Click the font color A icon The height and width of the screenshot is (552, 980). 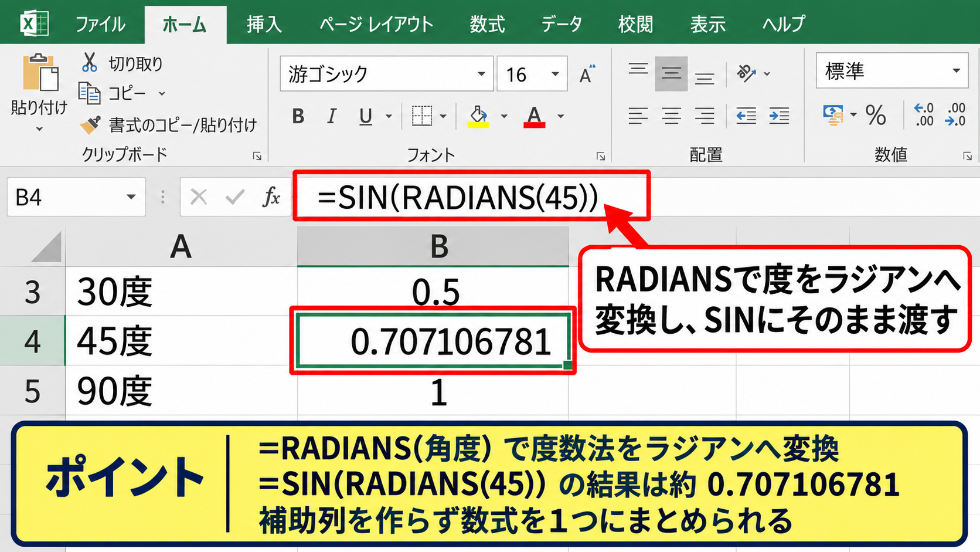pos(534,116)
